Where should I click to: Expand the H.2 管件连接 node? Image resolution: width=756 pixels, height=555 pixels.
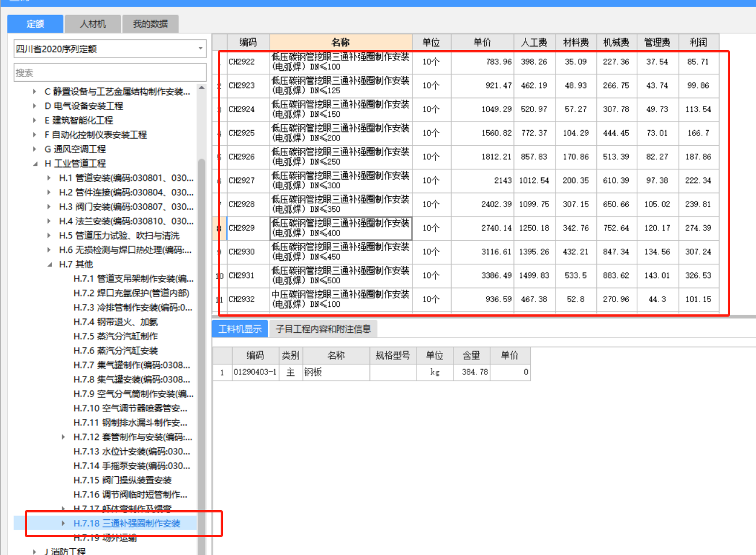click(49, 192)
